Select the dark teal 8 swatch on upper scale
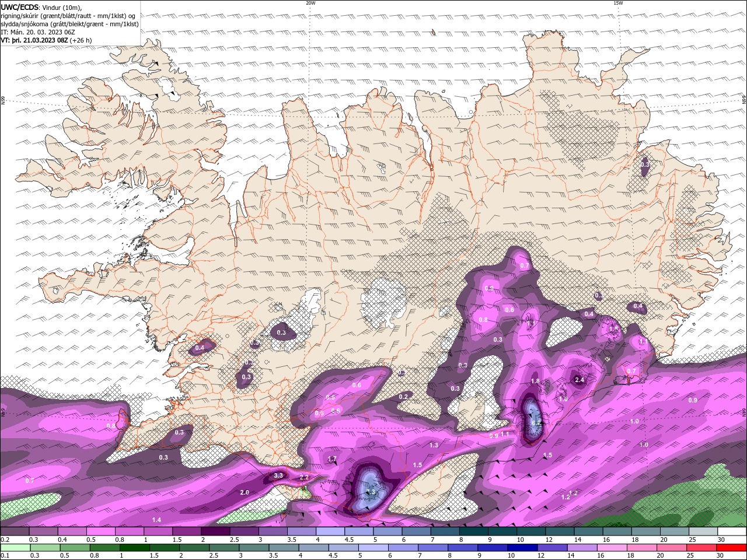The height and width of the screenshot is (560, 747). coord(474,531)
